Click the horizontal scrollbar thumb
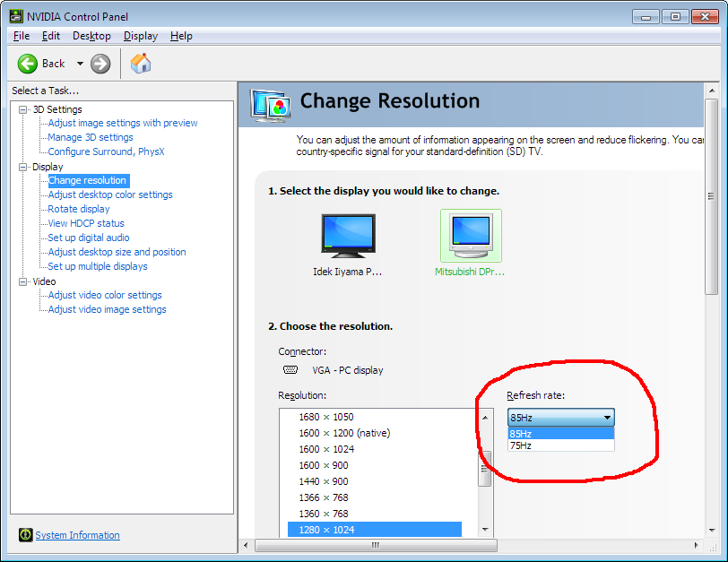 pyautogui.click(x=376, y=545)
